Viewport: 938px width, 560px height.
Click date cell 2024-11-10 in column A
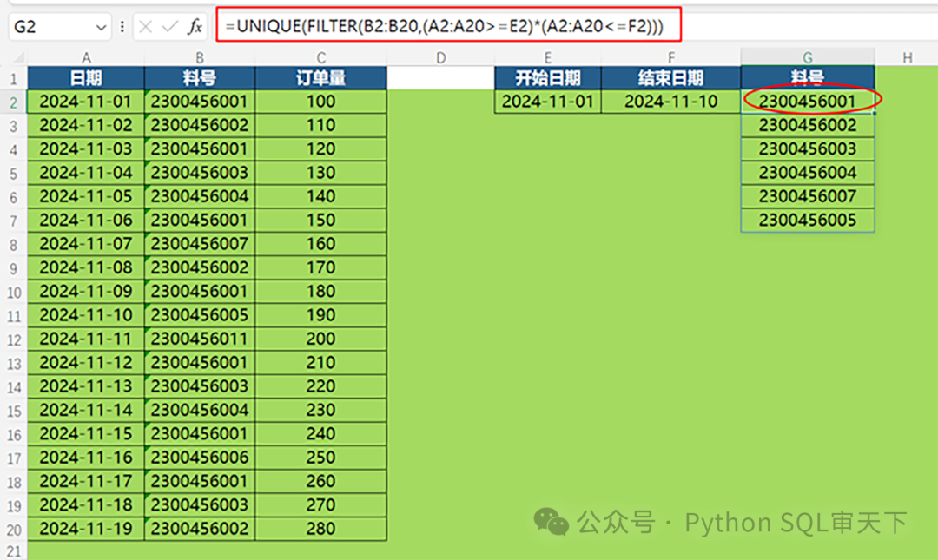86,314
